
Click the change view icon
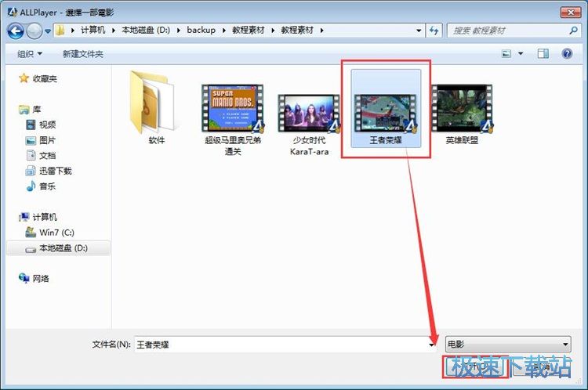point(506,53)
